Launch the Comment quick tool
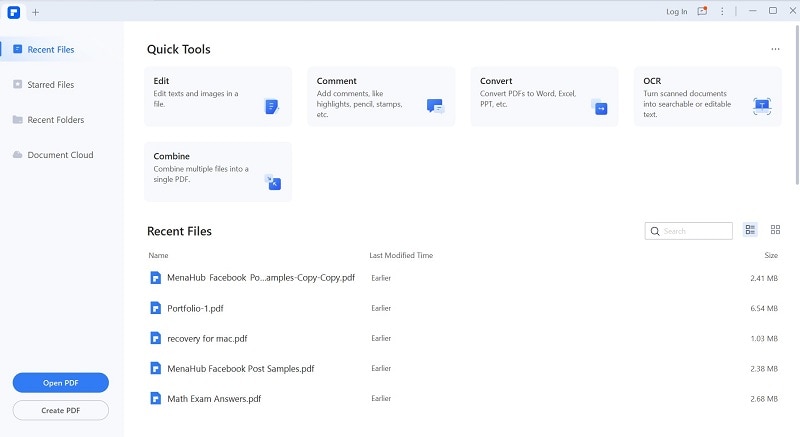 (x=381, y=96)
